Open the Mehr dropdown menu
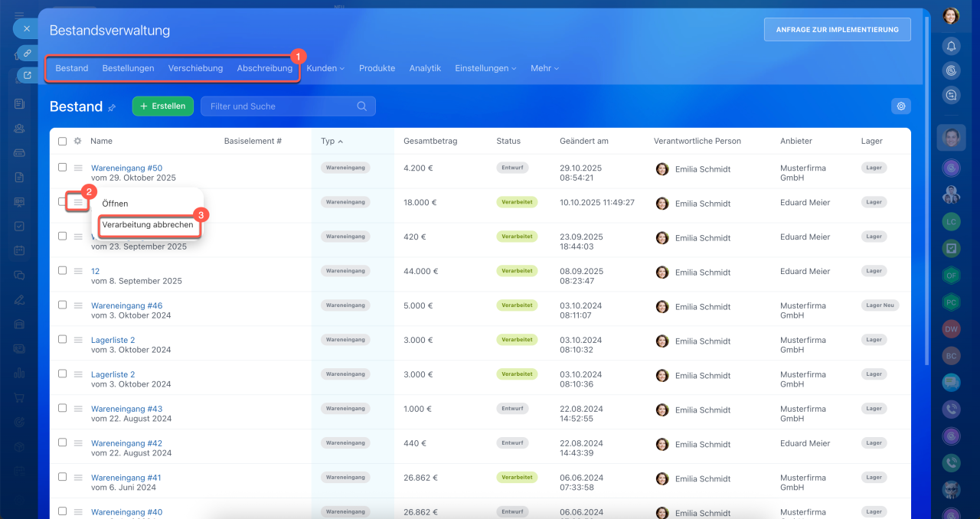The height and width of the screenshot is (519, 980). pyautogui.click(x=544, y=68)
